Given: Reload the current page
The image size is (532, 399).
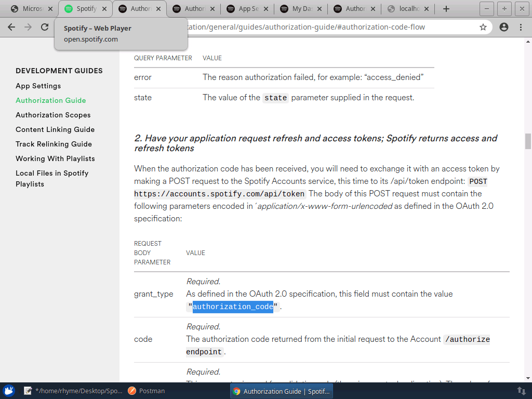Looking at the screenshot, I should pos(44,27).
